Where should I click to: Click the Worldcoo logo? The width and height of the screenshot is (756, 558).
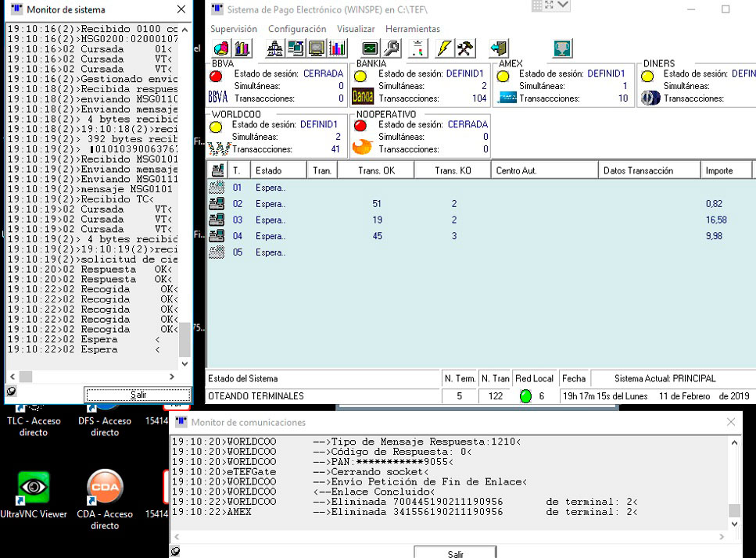coord(219,149)
